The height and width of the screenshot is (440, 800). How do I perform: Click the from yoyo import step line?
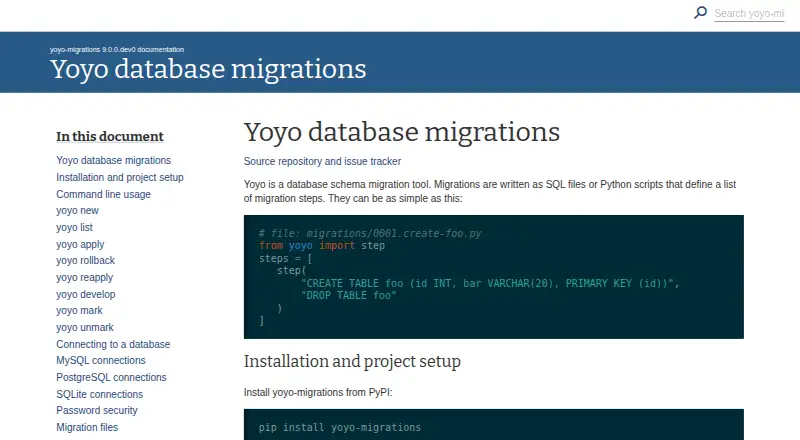click(x=322, y=246)
